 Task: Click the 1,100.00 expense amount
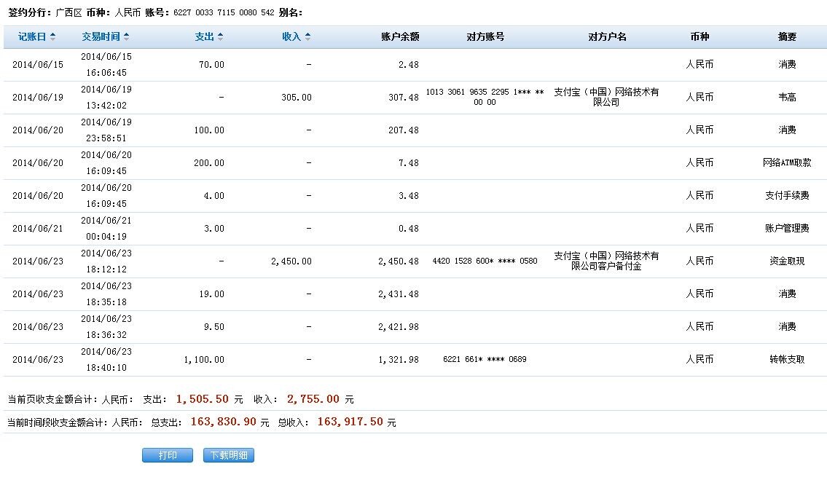tap(204, 360)
